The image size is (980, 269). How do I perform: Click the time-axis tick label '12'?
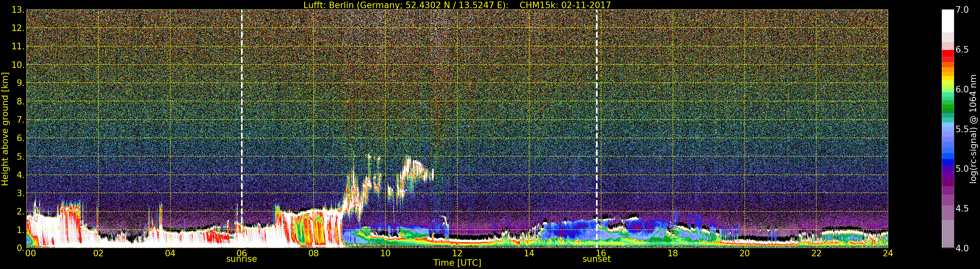pyautogui.click(x=457, y=253)
